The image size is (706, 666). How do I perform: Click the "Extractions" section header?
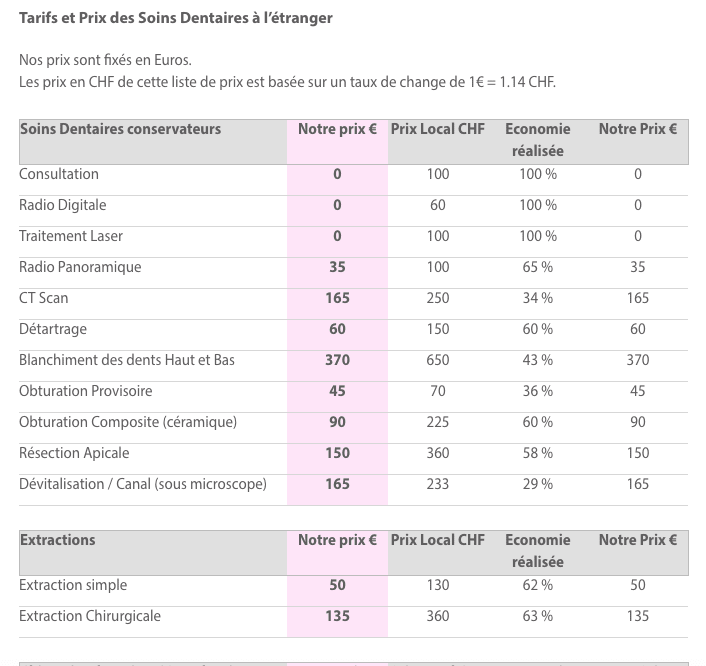click(57, 540)
